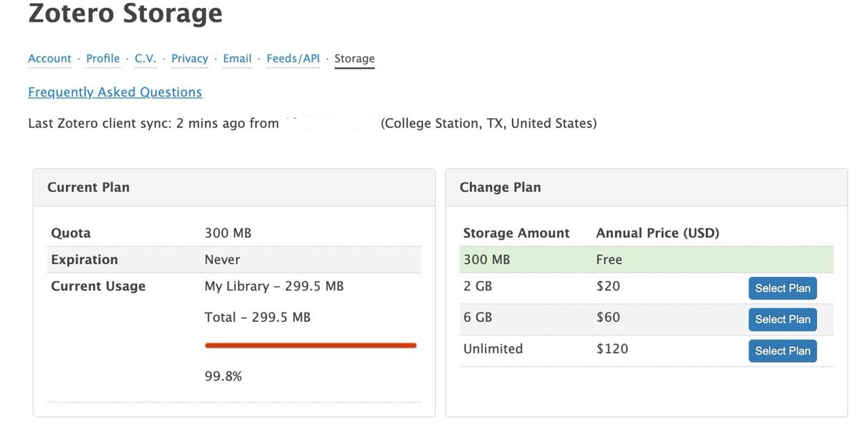This screenshot has height=433, width=868.
Task: Select Plan for 6 GB storage
Action: (783, 319)
